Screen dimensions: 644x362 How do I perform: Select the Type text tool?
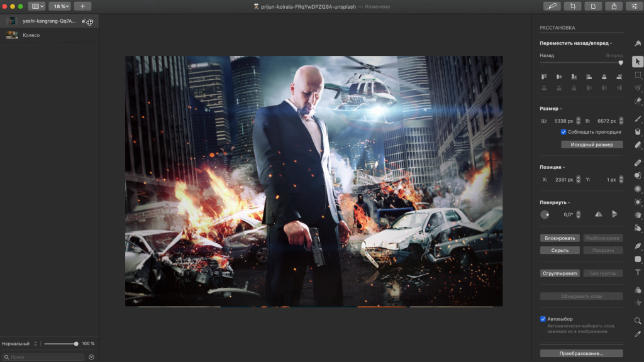point(638,273)
